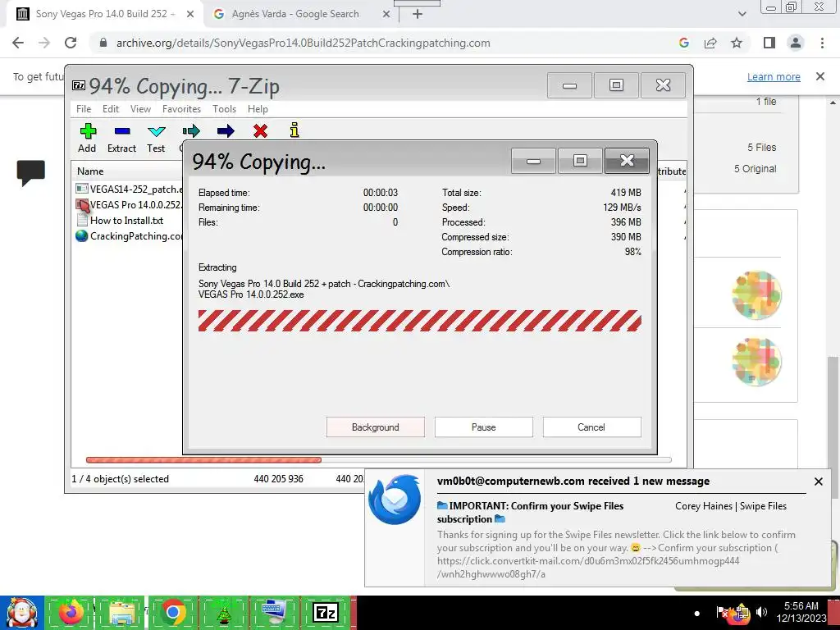Open 7-Zip from the taskbar
The width and height of the screenshot is (840, 630).
coord(326,613)
